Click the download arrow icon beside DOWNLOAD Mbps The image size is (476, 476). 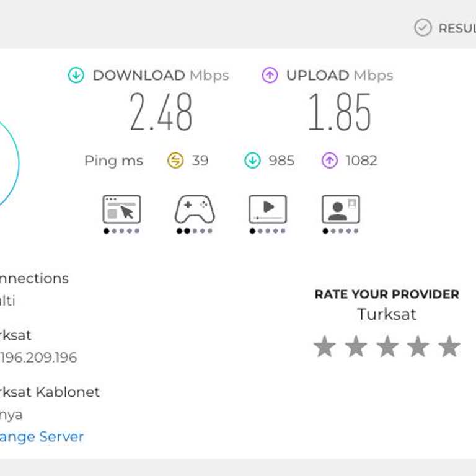pos(76,75)
